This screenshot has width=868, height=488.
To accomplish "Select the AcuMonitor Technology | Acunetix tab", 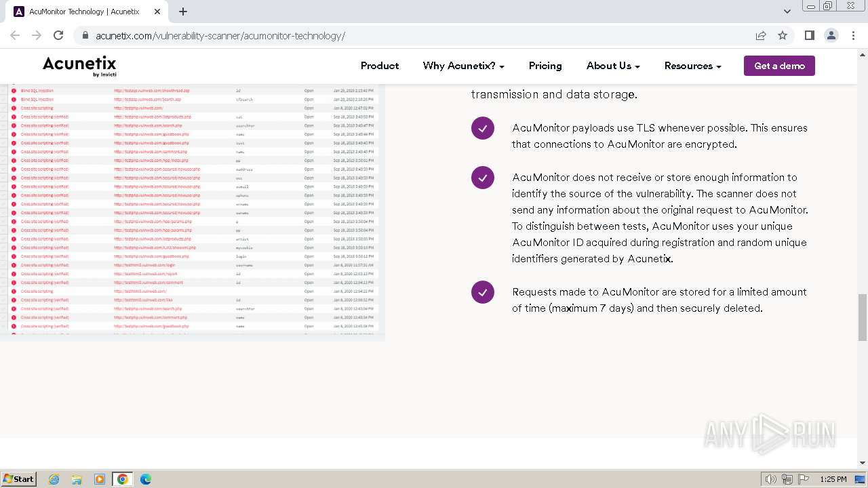I will [x=88, y=12].
